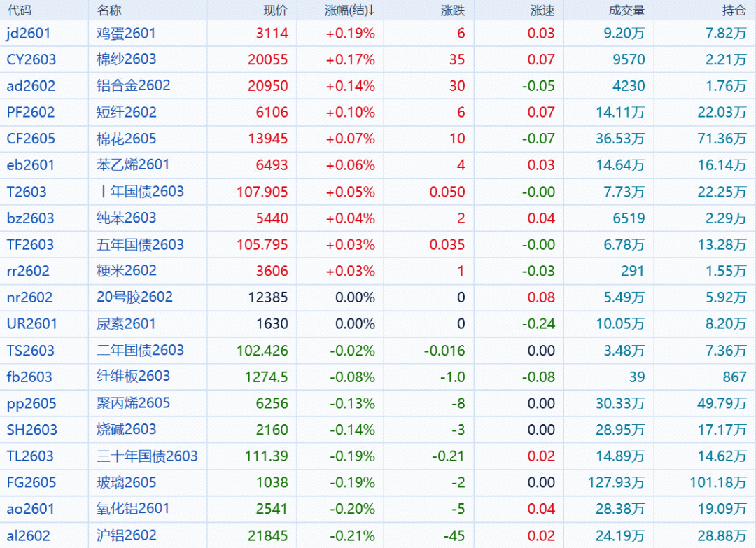756x548 pixels.
Task: Click the FG2605 contract code
Action: click(x=31, y=482)
